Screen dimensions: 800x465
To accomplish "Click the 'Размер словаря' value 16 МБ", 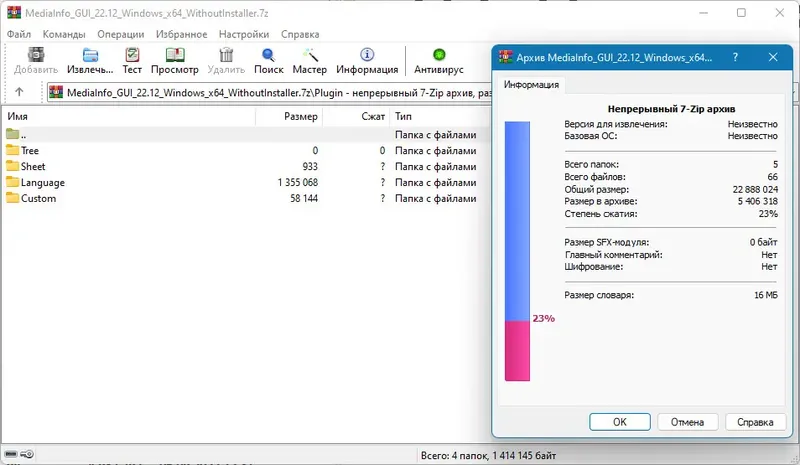I will pos(766,295).
